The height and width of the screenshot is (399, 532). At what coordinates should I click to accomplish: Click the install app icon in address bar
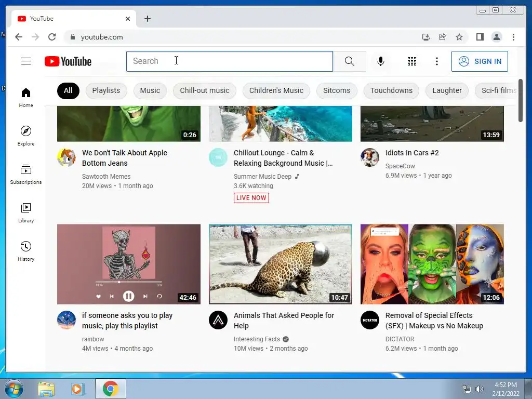426,37
